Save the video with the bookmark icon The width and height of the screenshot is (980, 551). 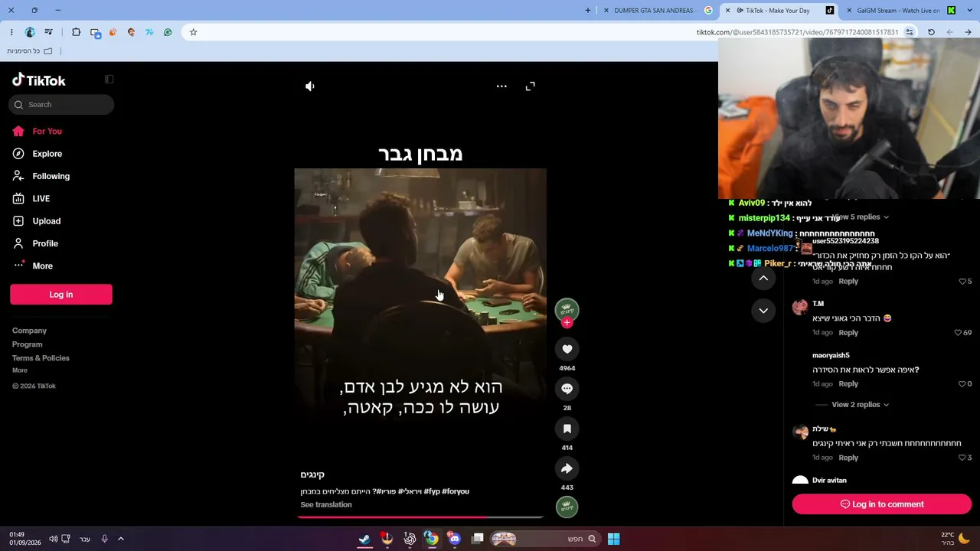pyautogui.click(x=567, y=429)
